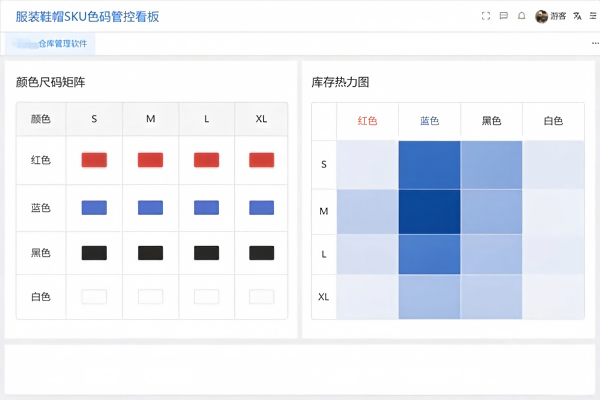Screen dimensions: 600x400
Task: Click heatmap cell for 红色 size L
Action: [367, 255]
